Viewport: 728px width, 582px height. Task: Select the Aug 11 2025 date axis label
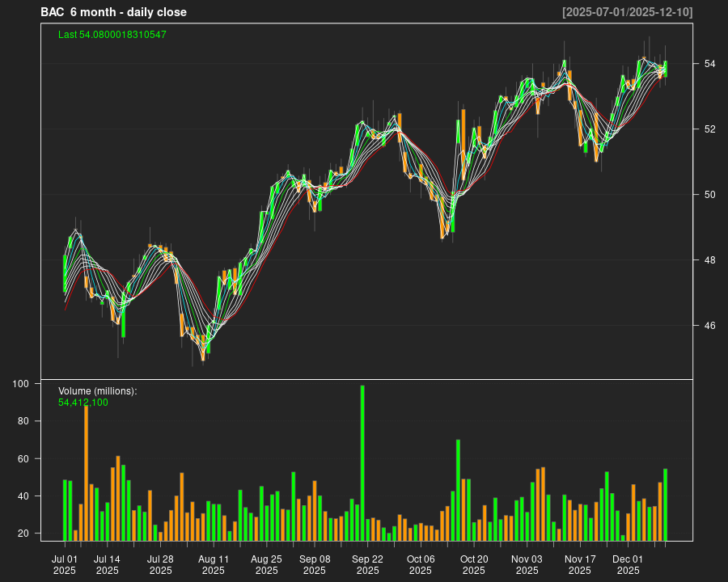pos(214,564)
